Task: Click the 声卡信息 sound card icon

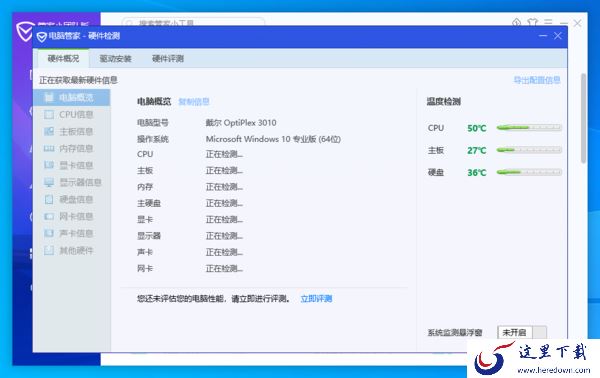Action: tap(49, 233)
